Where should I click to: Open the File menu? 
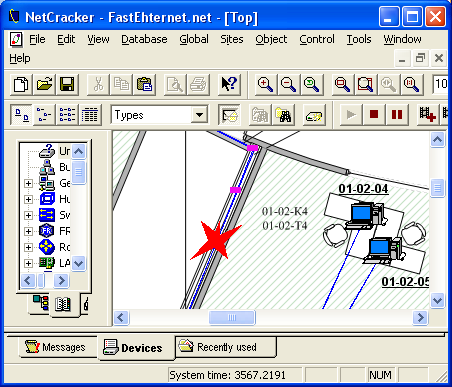coord(37,39)
